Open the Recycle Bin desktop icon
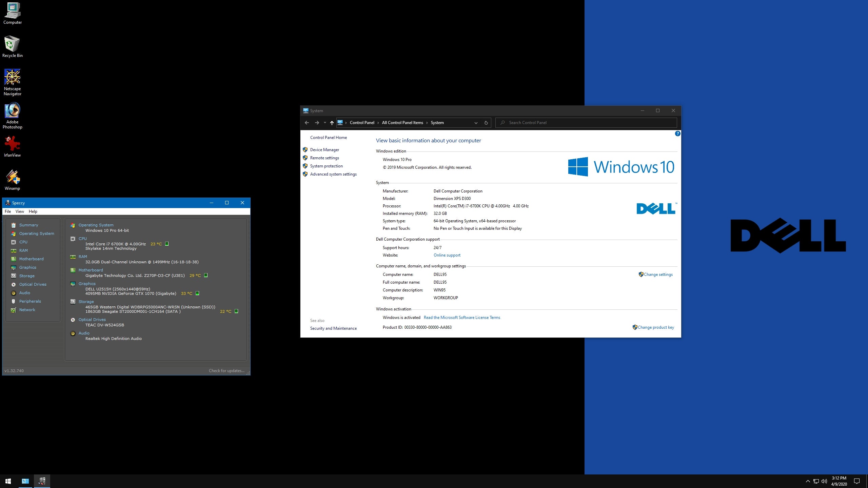The height and width of the screenshot is (488, 868). pos(13,47)
